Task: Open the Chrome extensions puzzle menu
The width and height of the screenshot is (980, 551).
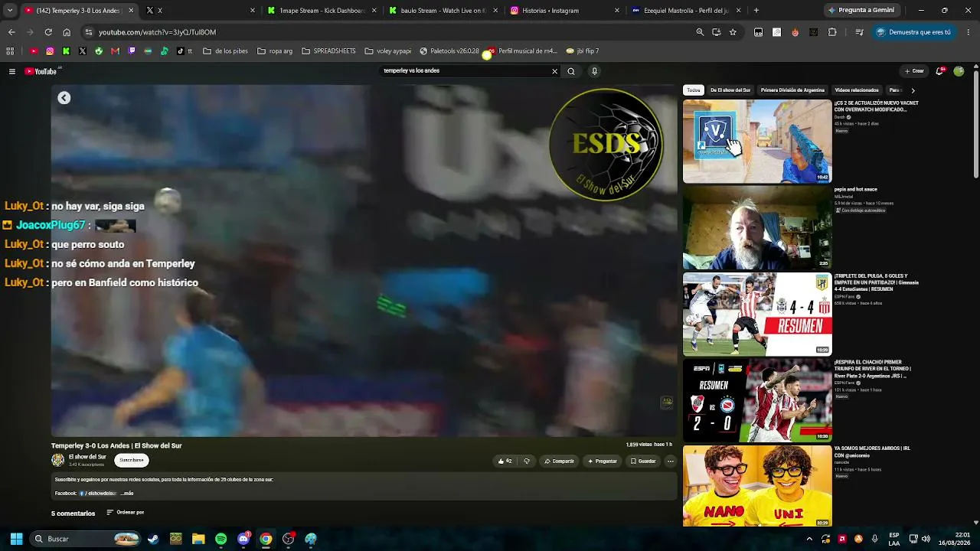Action: (x=832, y=32)
